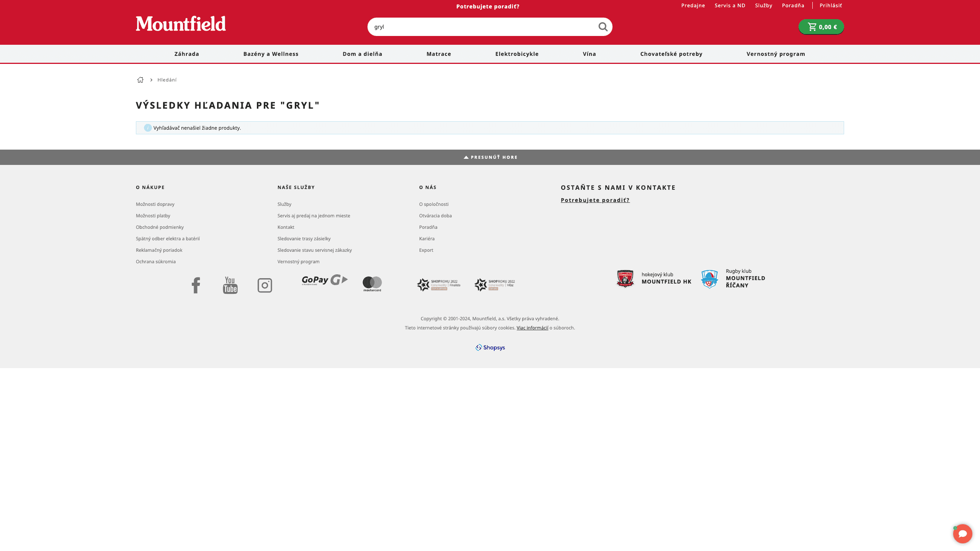This screenshot has height=551, width=980.
Task: Open the Záhrada category menu
Action: 187,54
